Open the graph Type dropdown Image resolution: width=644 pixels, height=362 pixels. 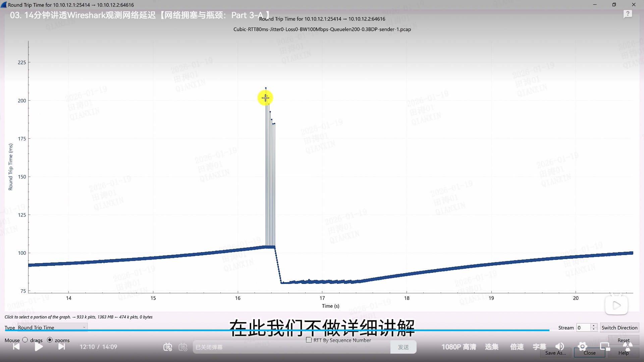pos(52,327)
